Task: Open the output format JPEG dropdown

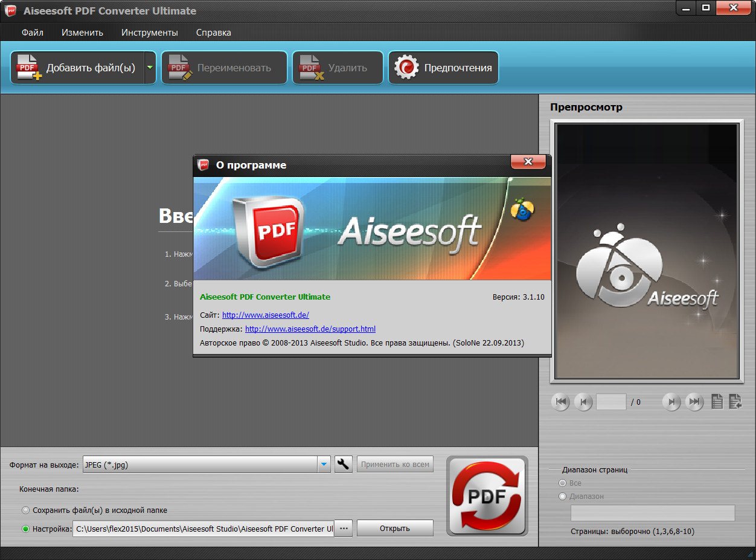Action: [x=324, y=464]
